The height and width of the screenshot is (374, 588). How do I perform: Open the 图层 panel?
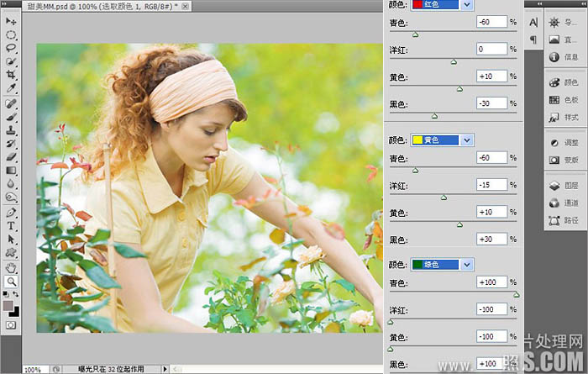565,186
